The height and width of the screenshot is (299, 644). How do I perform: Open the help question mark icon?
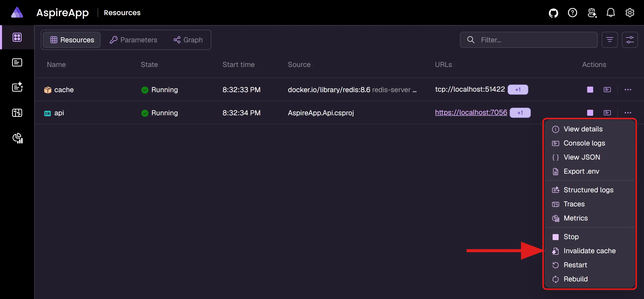pyautogui.click(x=573, y=13)
